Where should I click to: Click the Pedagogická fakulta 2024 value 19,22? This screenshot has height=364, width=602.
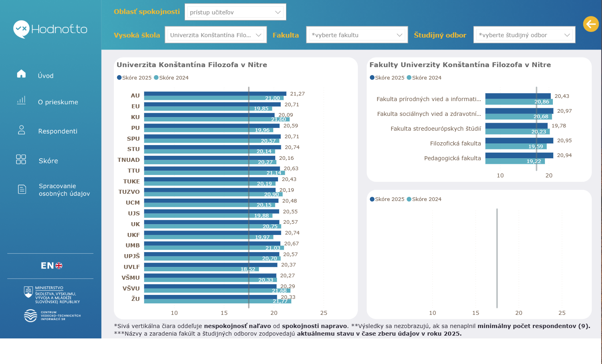534,161
